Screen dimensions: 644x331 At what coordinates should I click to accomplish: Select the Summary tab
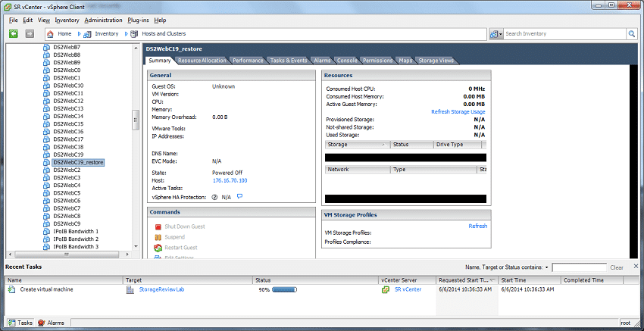[x=160, y=61]
